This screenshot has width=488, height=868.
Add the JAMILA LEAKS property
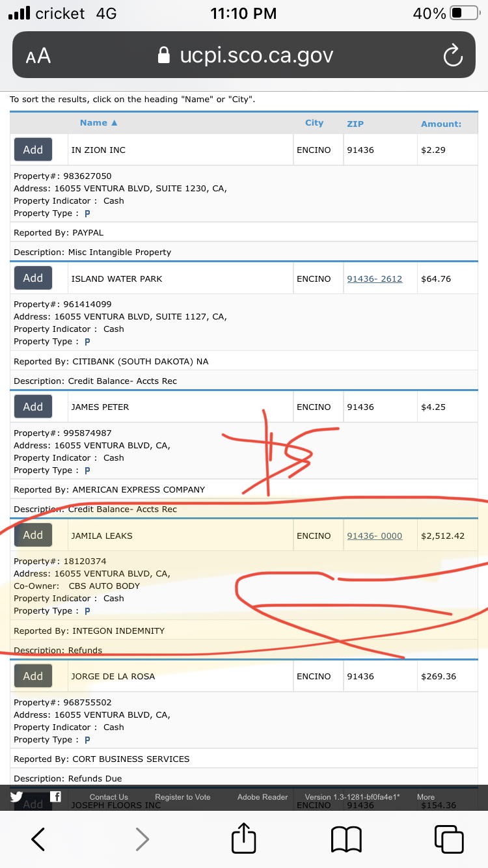(x=33, y=535)
